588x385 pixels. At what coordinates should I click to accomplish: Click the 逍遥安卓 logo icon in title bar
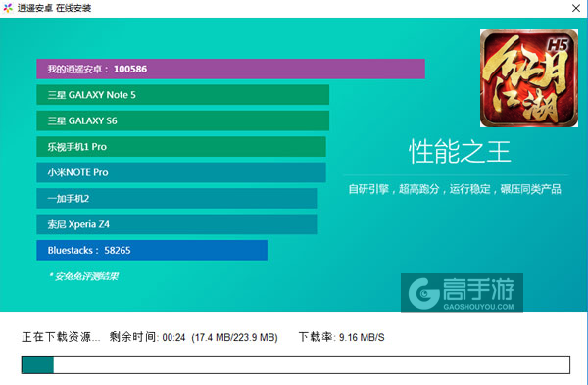tap(8, 8)
